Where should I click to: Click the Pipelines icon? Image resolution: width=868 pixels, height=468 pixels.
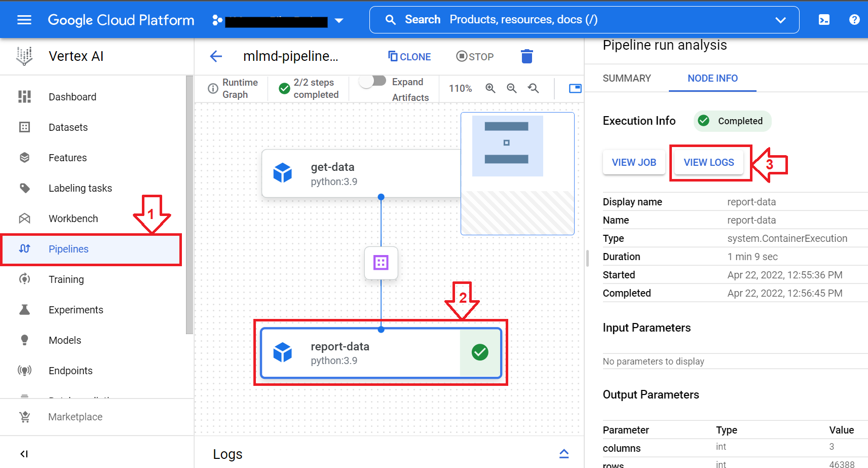coord(24,249)
